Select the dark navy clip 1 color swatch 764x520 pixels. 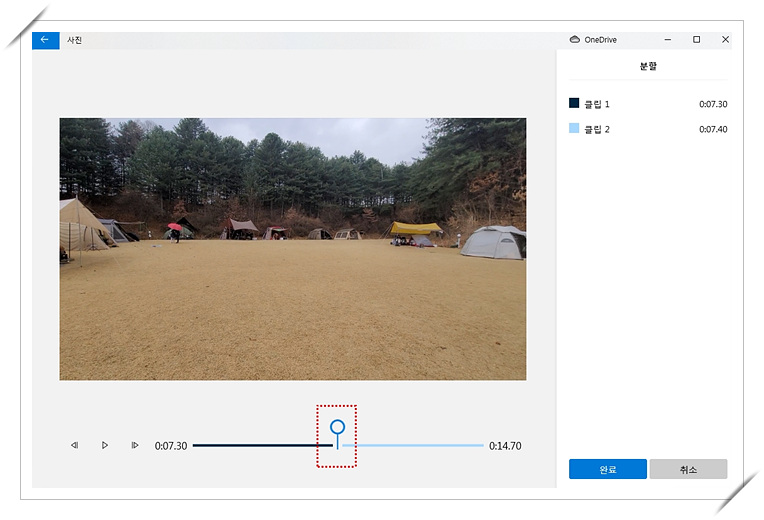pyautogui.click(x=574, y=103)
